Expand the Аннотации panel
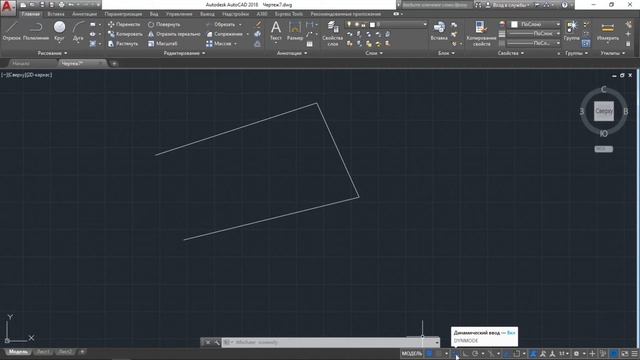 click(292, 53)
